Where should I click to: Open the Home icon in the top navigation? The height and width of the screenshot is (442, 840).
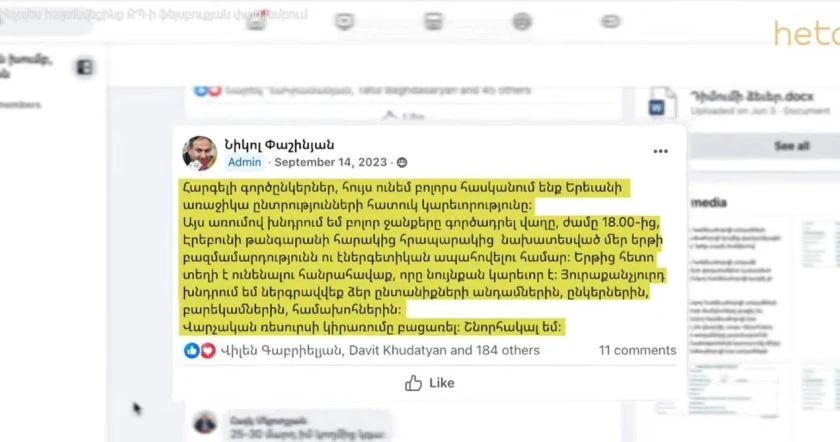pyautogui.click(x=256, y=21)
